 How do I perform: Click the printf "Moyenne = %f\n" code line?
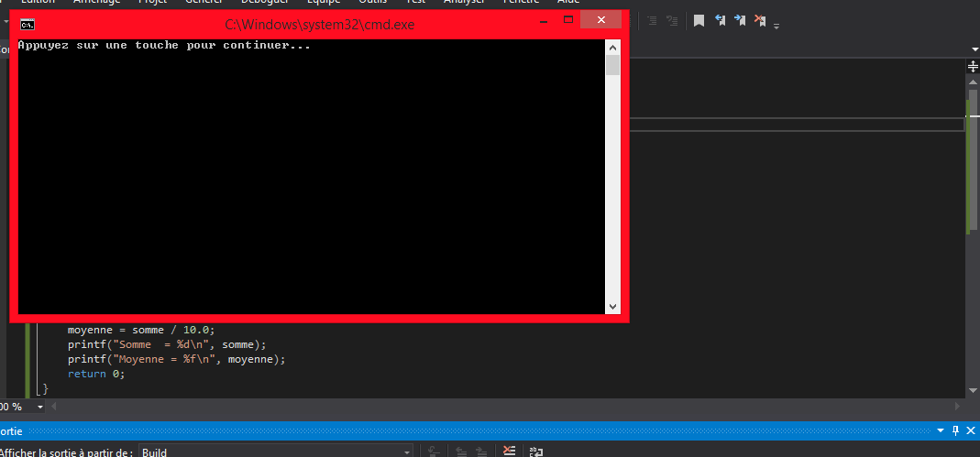tap(176, 359)
